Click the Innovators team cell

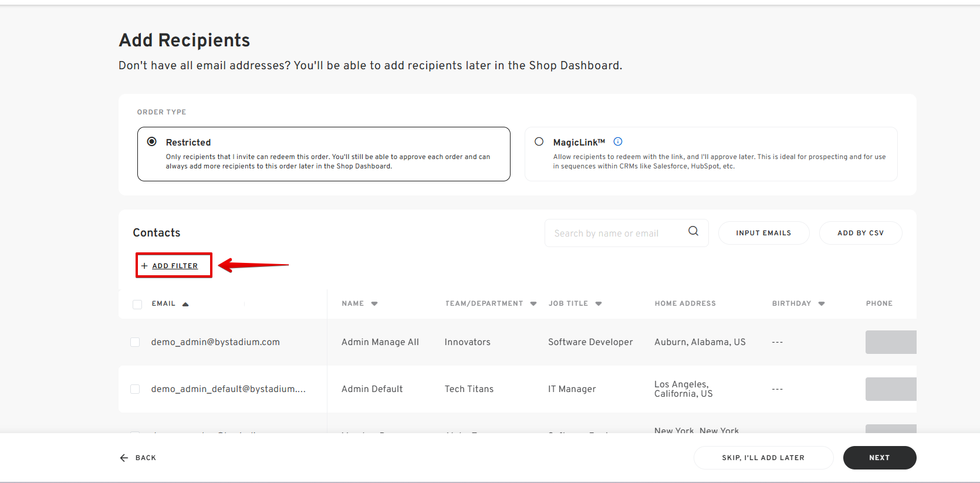coord(468,342)
